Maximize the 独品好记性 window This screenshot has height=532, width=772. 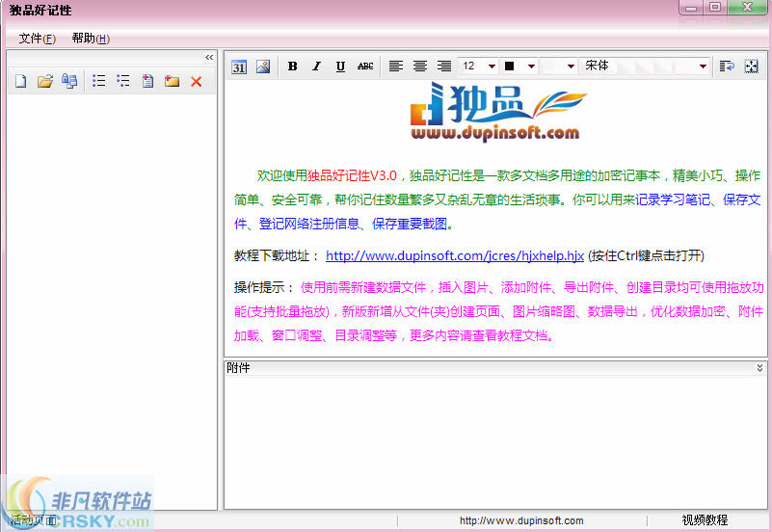715,7
